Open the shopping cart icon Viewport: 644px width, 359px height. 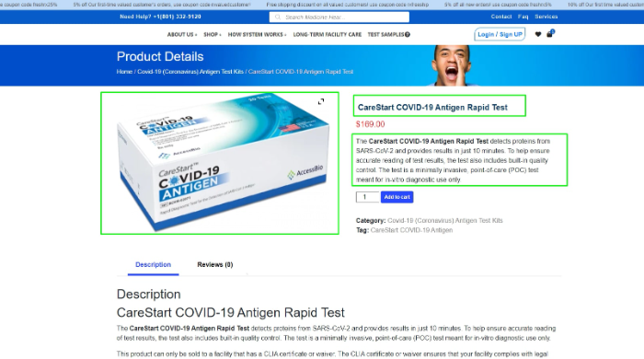click(550, 34)
